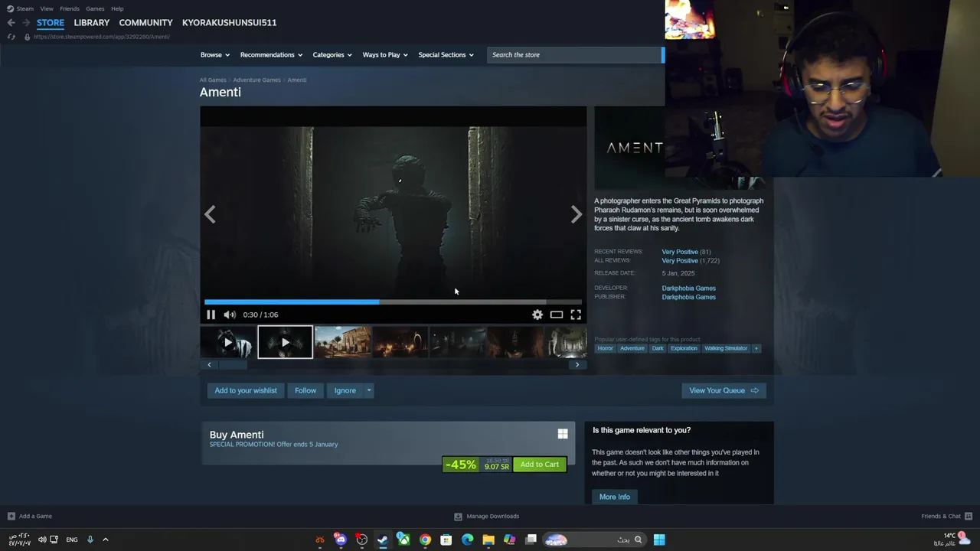Open the Friends menu
This screenshot has width=980, height=551.
(x=70, y=8)
